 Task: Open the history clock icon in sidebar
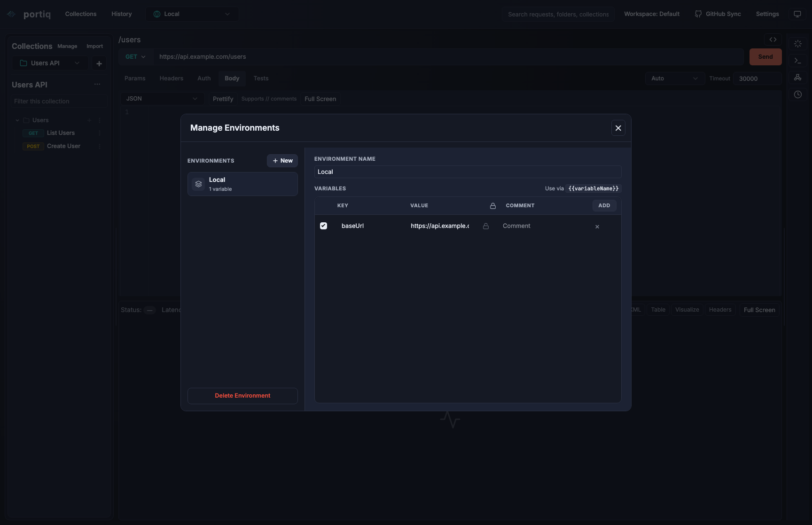(798, 94)
